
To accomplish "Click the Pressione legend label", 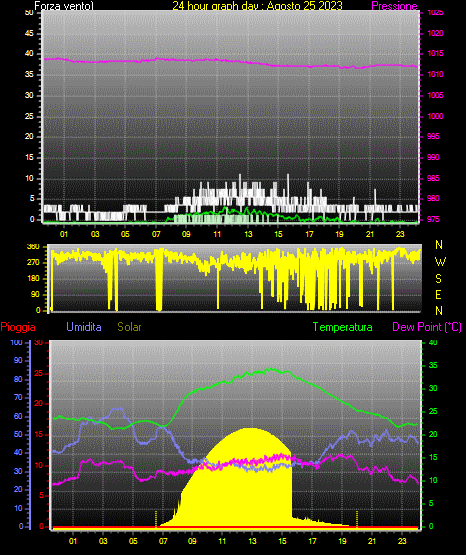I will click(x=394, y=6).
